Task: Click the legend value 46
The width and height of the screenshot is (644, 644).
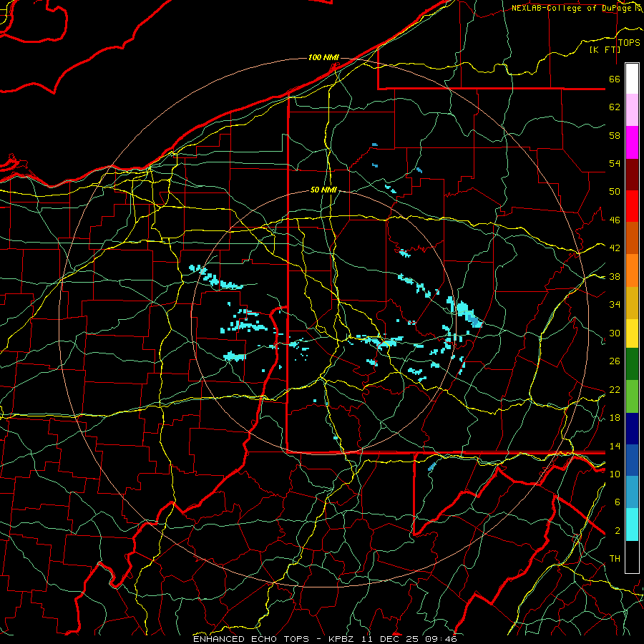Action: [x=615, y=220]
